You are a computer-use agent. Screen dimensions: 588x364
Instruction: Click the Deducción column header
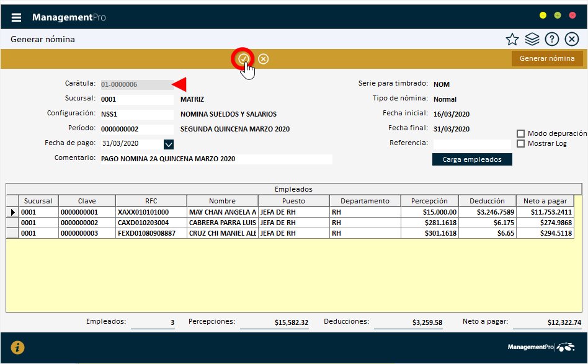tap(487, 201)
